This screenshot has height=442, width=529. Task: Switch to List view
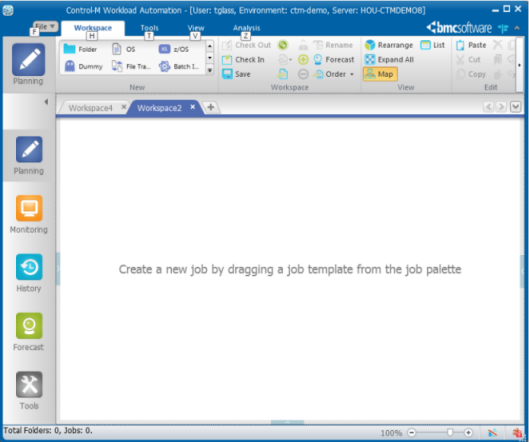(x=433, y=45)
